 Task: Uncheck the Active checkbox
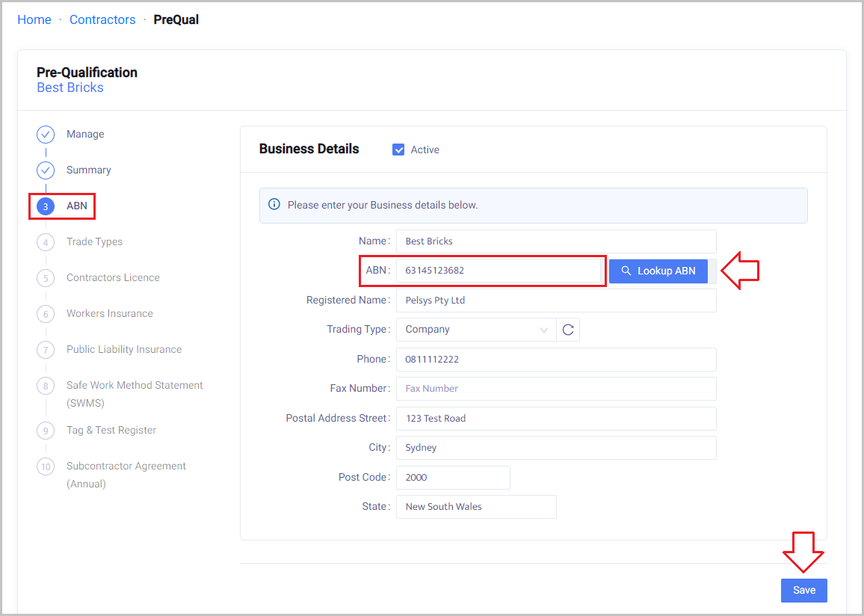(x=398, y=150)
